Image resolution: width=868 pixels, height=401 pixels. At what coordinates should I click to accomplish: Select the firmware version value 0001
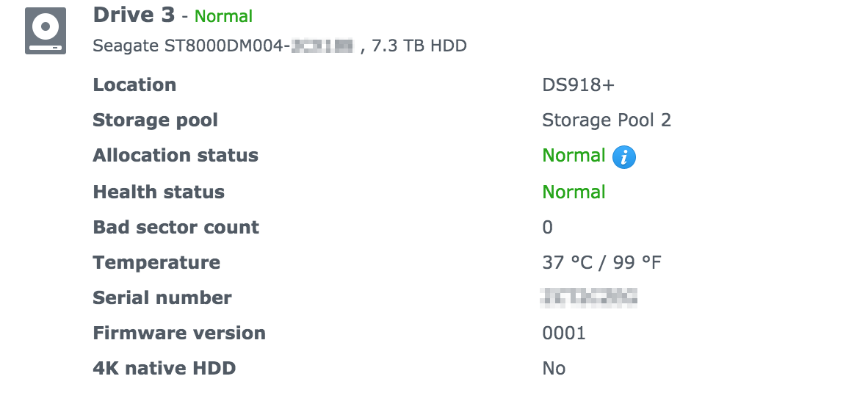click(564, 333)
